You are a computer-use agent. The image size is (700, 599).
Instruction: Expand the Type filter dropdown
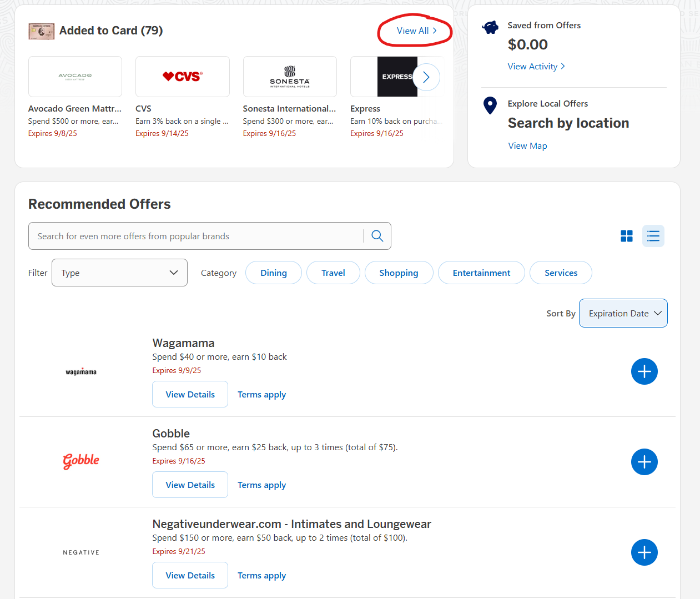(x=119, y=273)
